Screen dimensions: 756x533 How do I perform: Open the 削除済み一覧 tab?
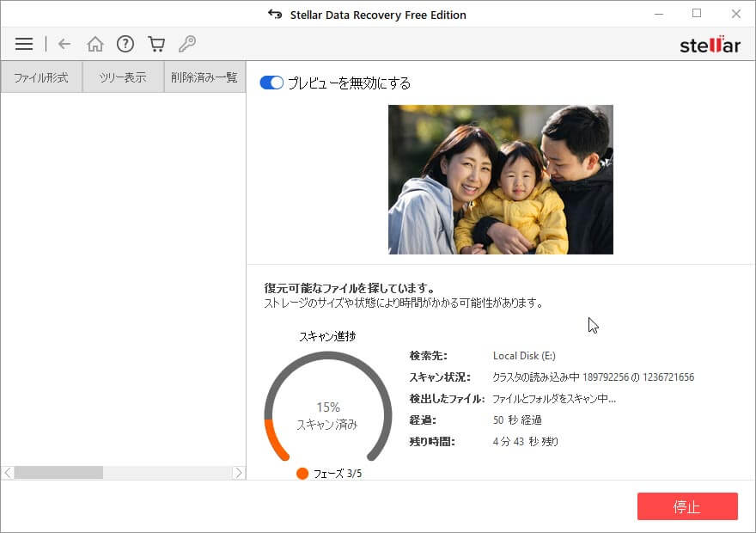204,77
